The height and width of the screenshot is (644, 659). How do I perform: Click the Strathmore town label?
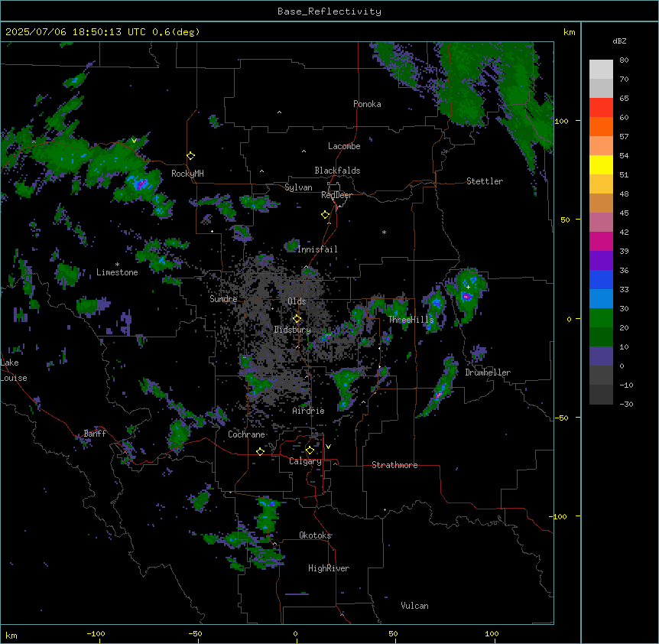click(x=394, y=465)
